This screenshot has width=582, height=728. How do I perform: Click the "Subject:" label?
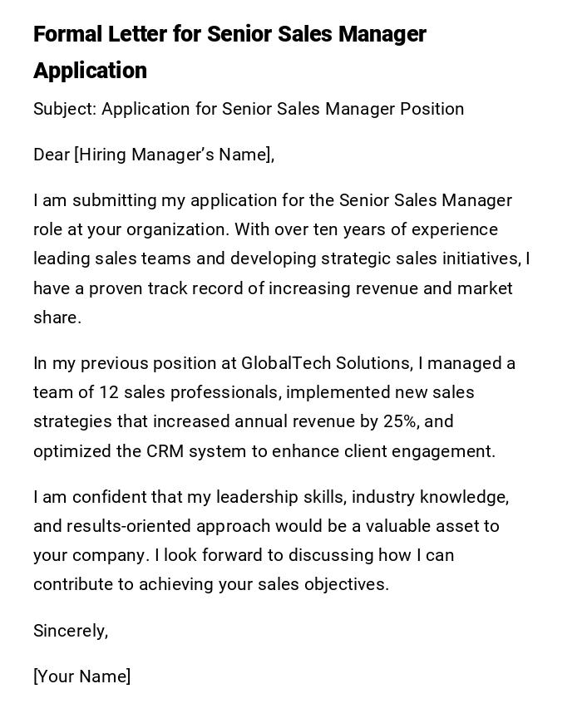point(65,109)
